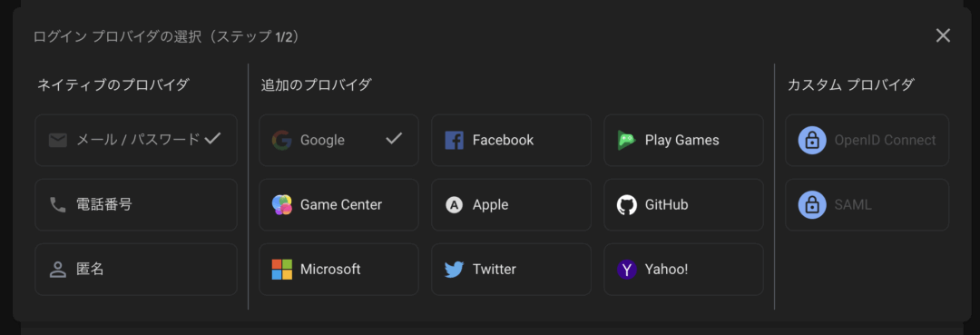Choose the Yahoo! provider card
The width and height of the screenshot is (980, 335).
click(684, 270)
